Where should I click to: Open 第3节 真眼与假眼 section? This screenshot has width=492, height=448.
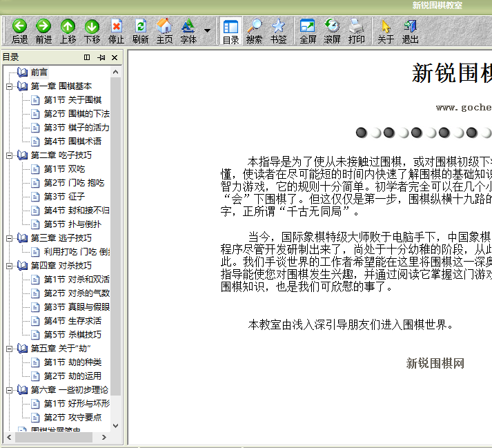pyautogui.click(x=77, y=307)
